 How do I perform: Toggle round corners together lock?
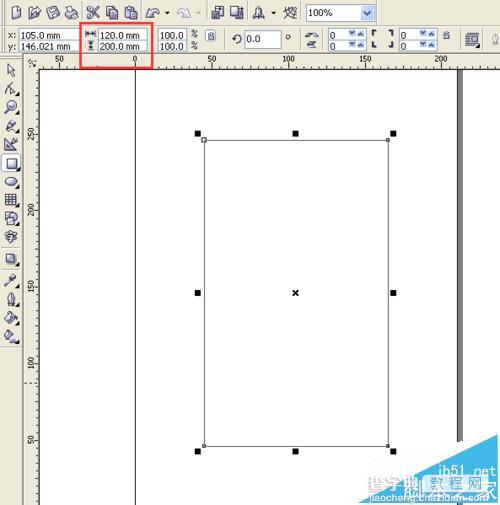[x=447, y=35]
